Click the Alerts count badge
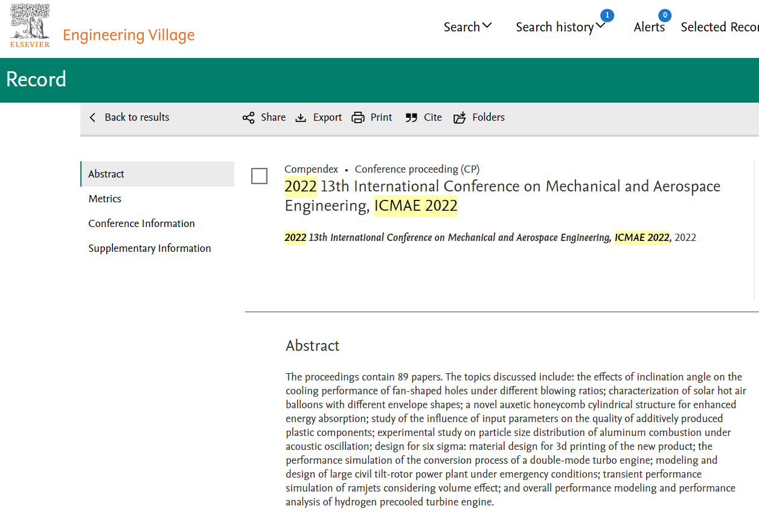759x532 pixels. pos(664,15)
